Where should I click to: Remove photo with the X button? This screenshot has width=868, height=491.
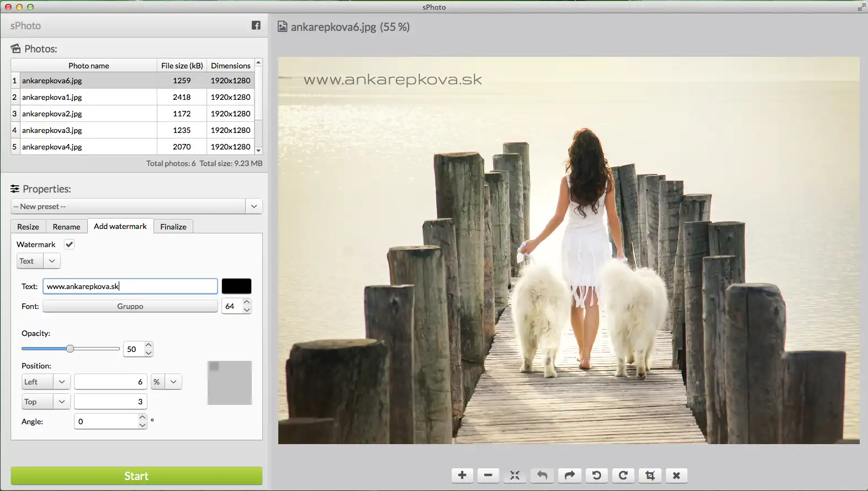676,475
